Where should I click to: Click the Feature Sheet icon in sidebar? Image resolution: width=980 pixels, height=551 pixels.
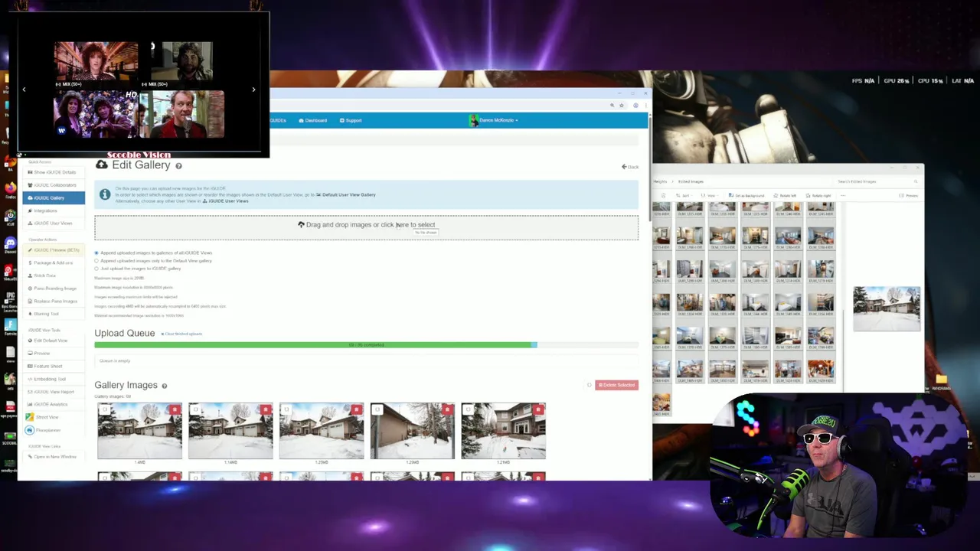[30, 366]
